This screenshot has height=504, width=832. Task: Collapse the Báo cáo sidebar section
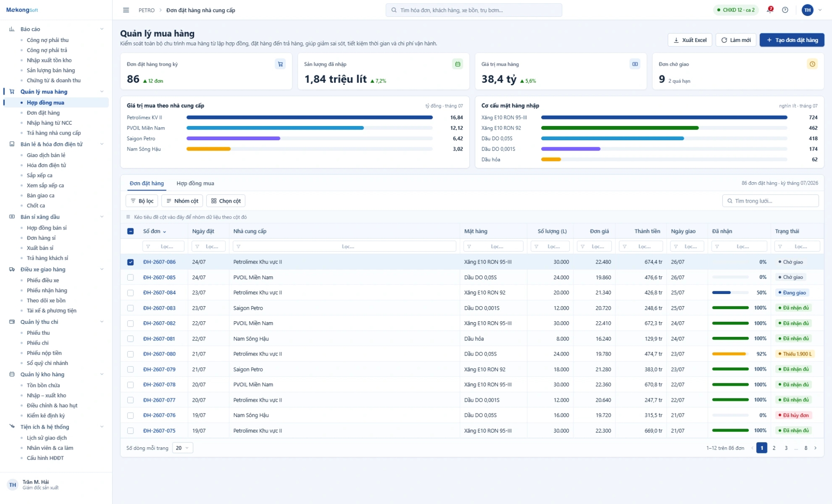click(x=102, y=29)
